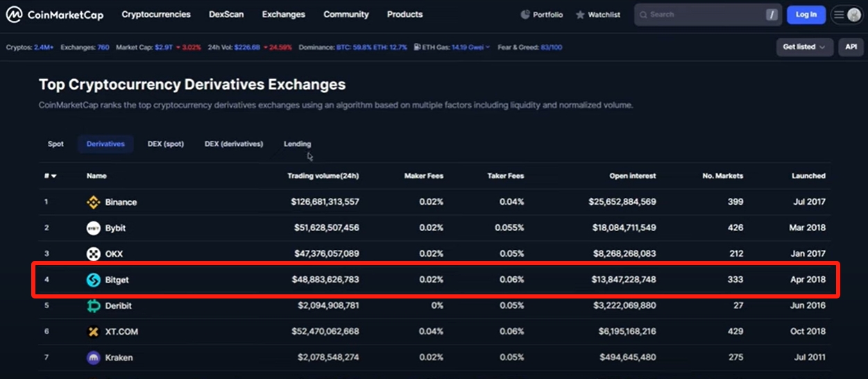The width and height of the screenshot is (868, 379).
Task: Open the XT.COM exchange name link
Action: coord(121,332)
